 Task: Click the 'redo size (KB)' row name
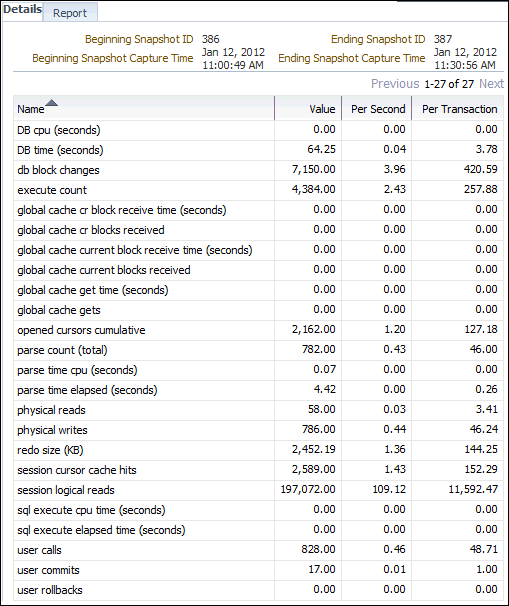(x=50, y=450)
